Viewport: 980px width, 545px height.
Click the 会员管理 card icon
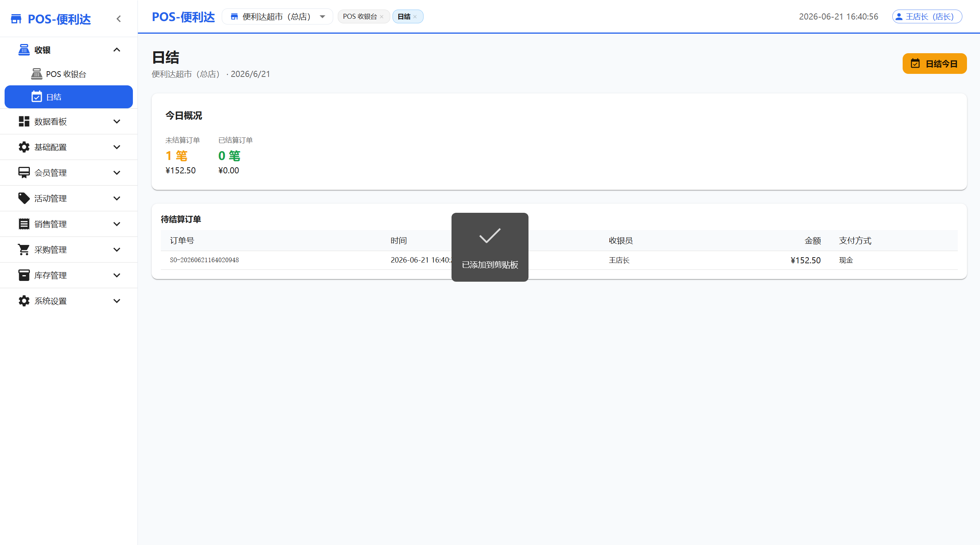pos(24,173)
